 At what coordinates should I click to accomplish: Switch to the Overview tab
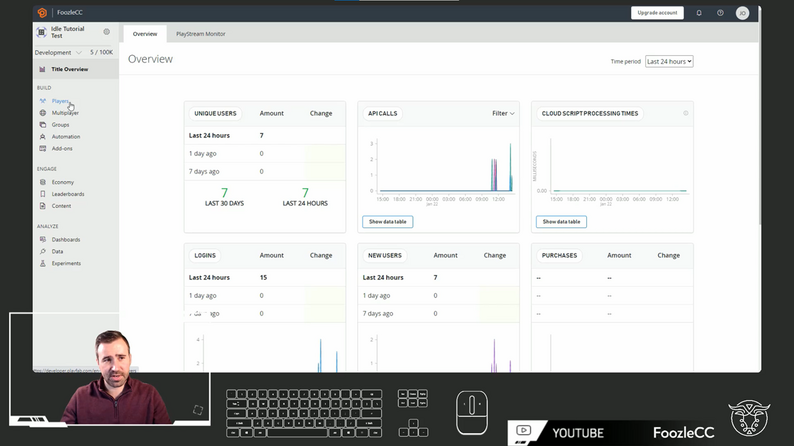145,34
